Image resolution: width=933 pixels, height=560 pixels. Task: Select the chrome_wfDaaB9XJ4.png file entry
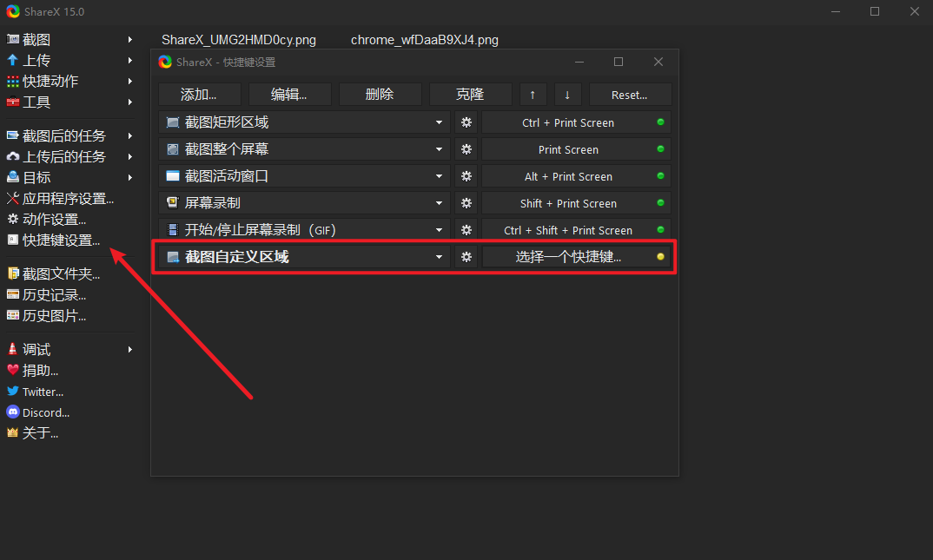pyautogui.click(x=424, y=40)
